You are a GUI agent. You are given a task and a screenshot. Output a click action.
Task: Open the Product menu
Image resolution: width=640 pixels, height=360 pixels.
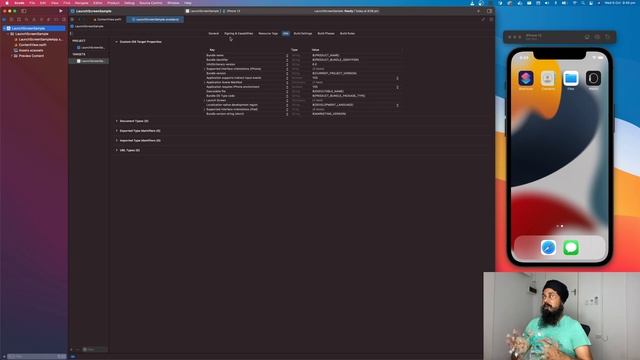point(113,3)
